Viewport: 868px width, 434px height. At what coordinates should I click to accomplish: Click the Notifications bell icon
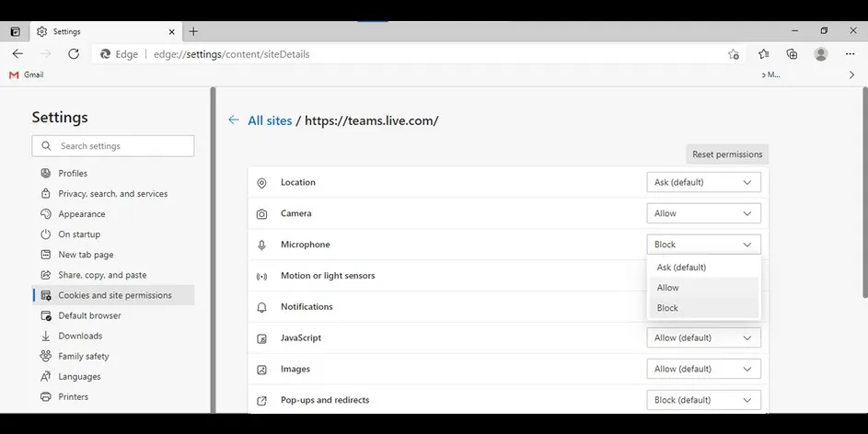[261, 307]
